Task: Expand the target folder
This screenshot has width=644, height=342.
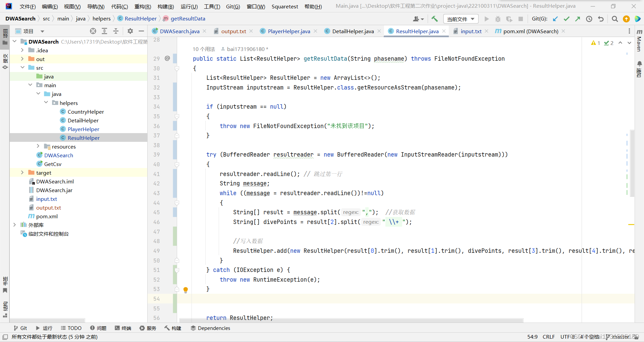Action: (22, 172)
